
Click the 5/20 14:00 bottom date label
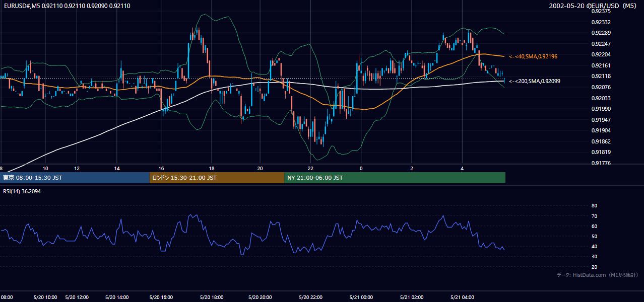pyautogui.click(x=117, y=297)
